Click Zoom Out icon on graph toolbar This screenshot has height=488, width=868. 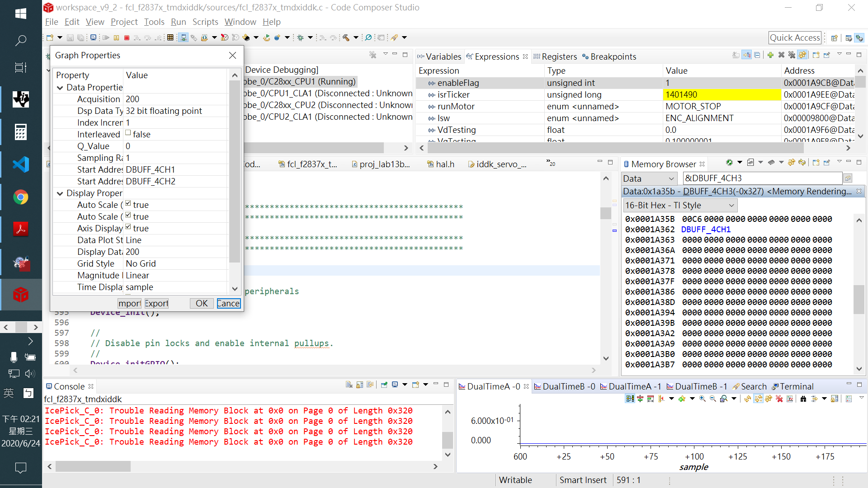pos(713,399)
